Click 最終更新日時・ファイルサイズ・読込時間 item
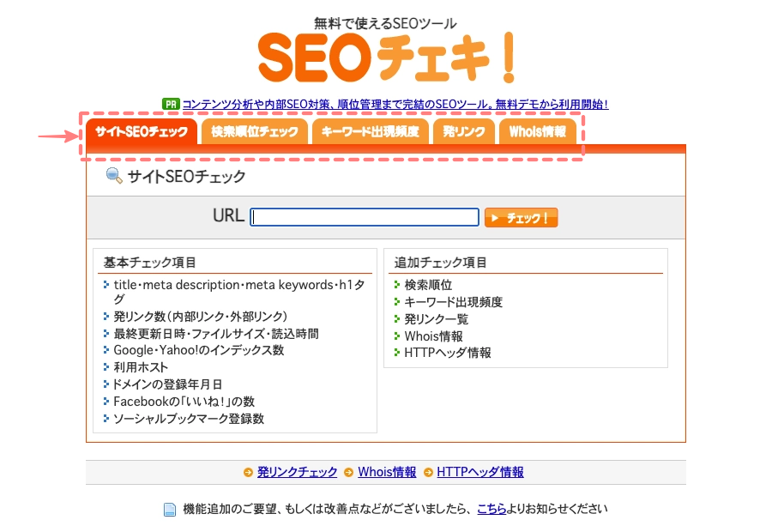 [x=216, y=334]
